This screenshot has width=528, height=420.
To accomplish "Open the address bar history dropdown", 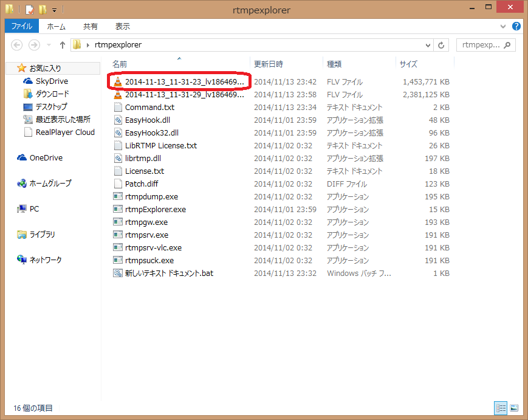I will [x=427, y=44].
